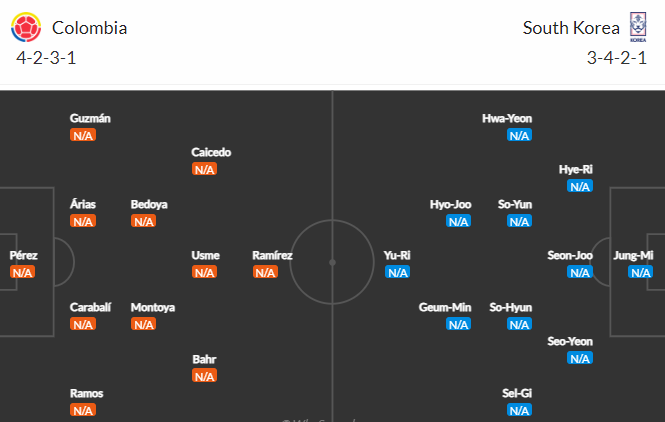Select Jung-Mi goalkeeper rating badge
Screen dimensions: 665x422
[x=640, y=272]
